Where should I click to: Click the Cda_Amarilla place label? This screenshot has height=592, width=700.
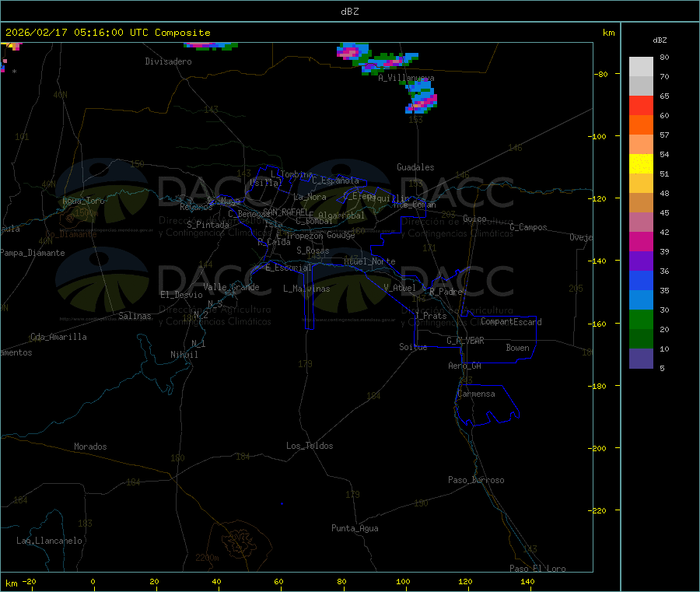click(x=58, y=337)
